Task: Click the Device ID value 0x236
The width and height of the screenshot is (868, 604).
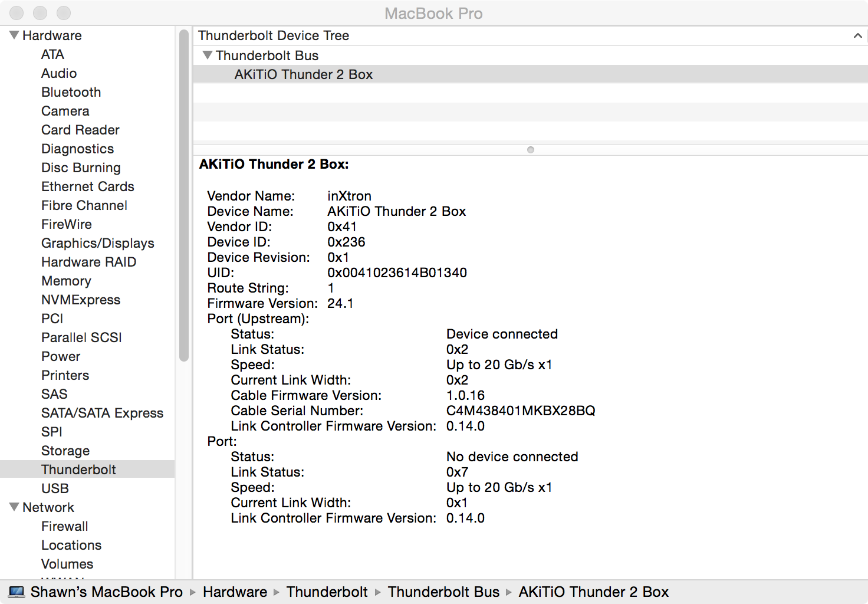Action: coord(347,242)
